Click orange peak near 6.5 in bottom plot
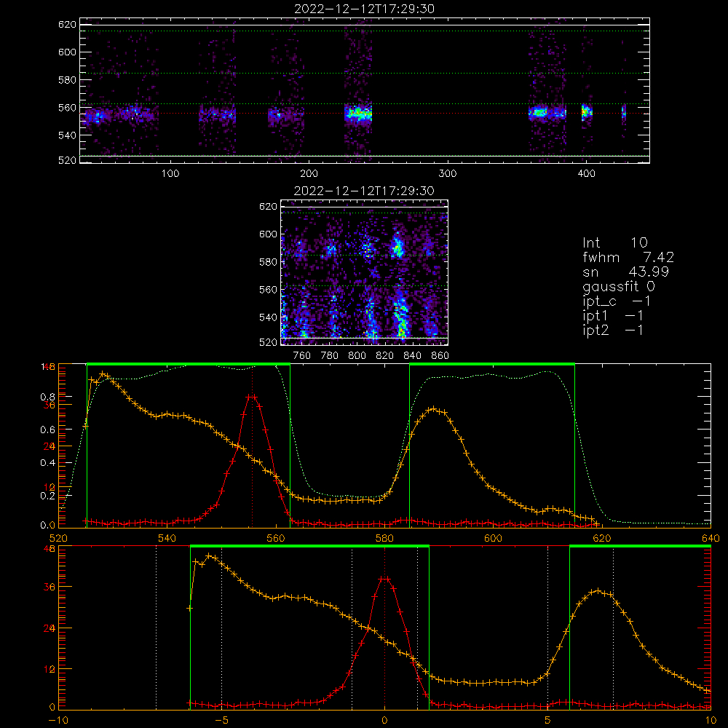 pyautogui.click(x=598, y=591)
